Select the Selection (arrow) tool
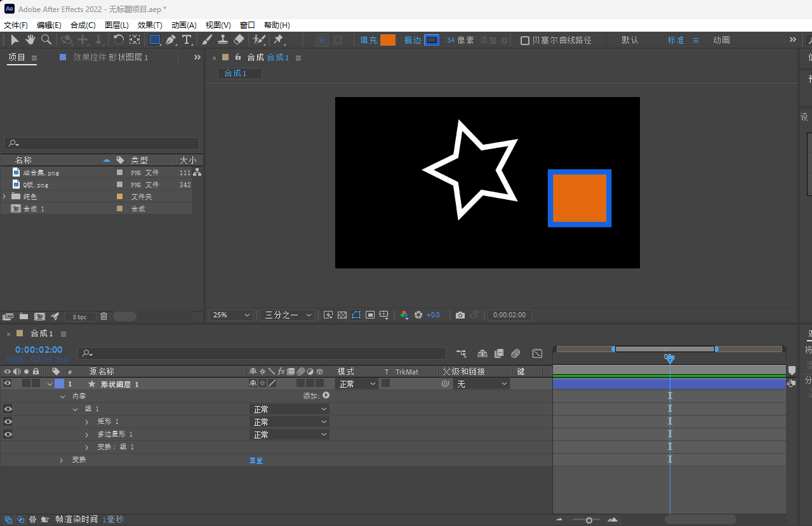This screenshot has width=812, height=526. pos(15,40)
